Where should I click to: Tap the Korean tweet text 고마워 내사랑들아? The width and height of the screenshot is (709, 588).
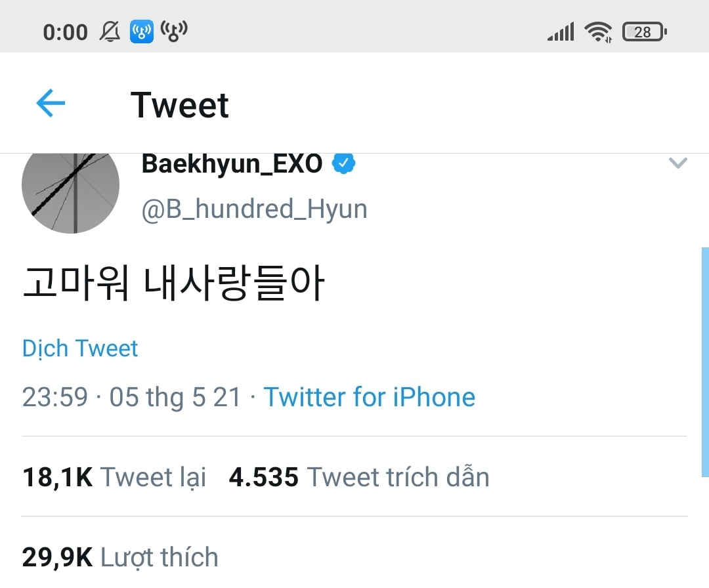173,283
